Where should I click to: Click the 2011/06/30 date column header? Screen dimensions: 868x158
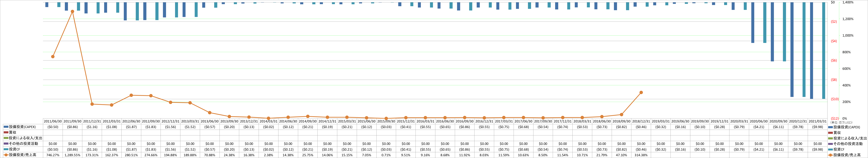(x=53, y=121)
